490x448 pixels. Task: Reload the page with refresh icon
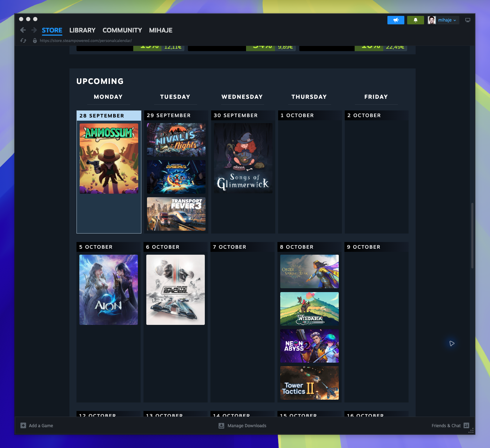pyautogui.click(x=23, y=41)
